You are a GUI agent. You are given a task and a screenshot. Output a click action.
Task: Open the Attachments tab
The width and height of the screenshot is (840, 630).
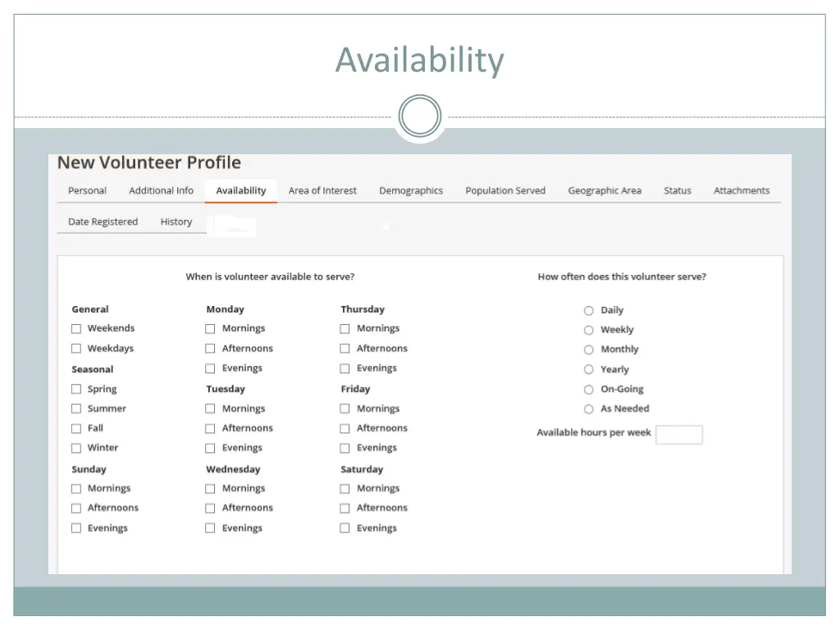[742, 190]
